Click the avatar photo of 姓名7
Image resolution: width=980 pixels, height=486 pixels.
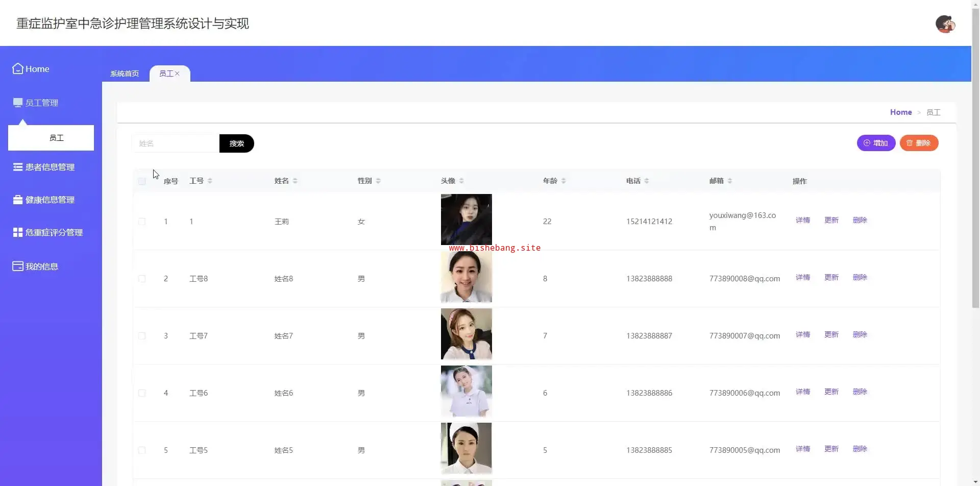[467, 334]
